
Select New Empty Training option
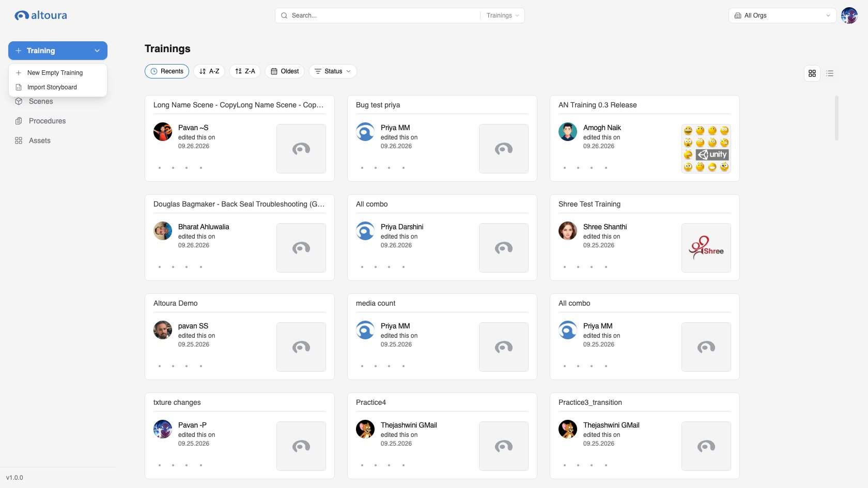(x=58, y=73)
